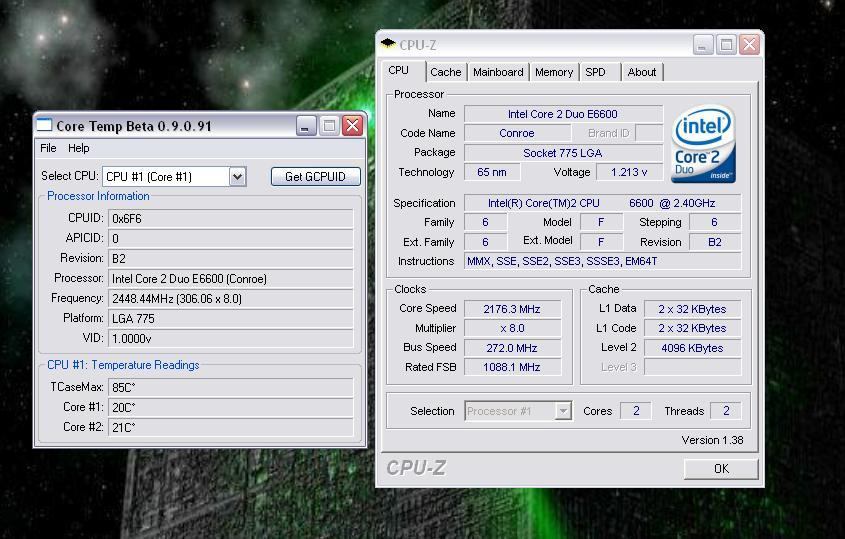
Task: Click the CPUID value 0x6F6
Action: 231,218
